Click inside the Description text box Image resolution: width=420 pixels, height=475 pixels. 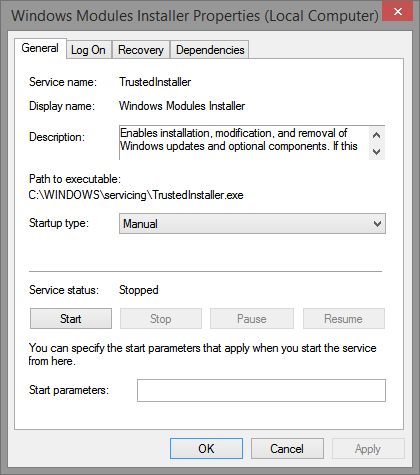pyautogui.click(x=244, y=143)
